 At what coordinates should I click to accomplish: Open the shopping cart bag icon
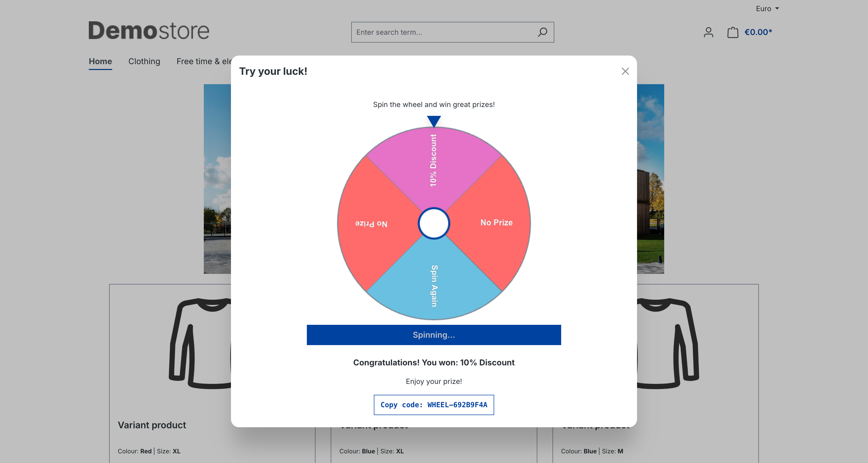click(732, 32)
